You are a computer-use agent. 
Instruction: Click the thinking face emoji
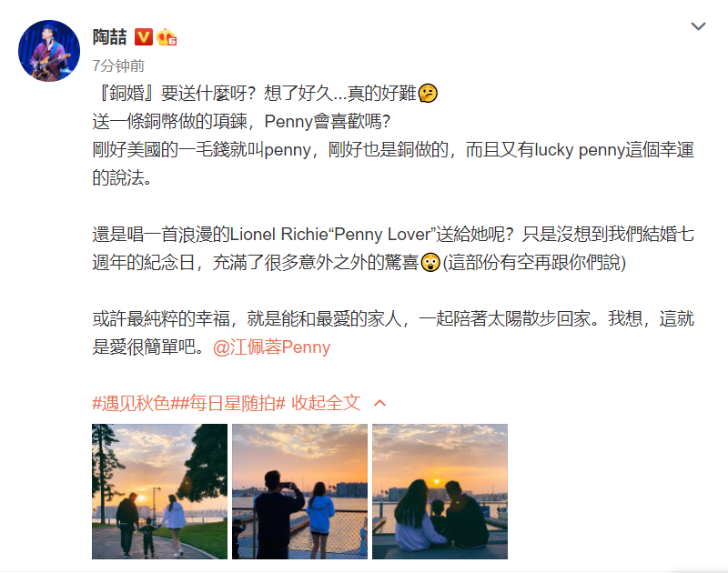tap(428, 94)
